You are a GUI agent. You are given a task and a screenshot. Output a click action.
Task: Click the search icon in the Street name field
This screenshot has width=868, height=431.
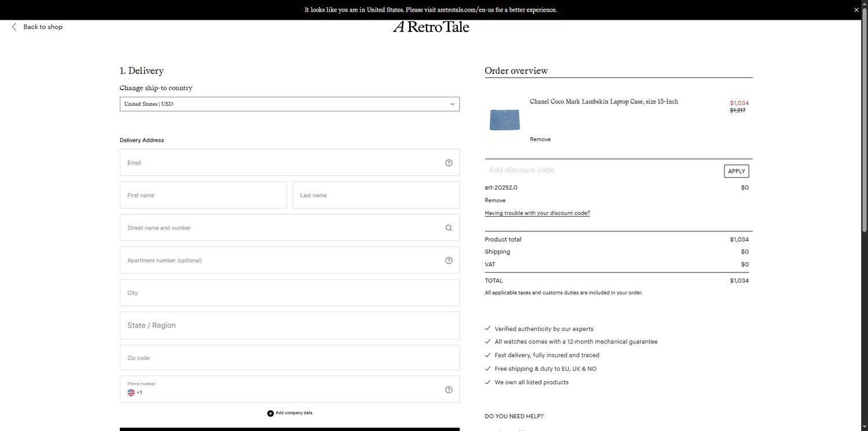click(448, 228)
